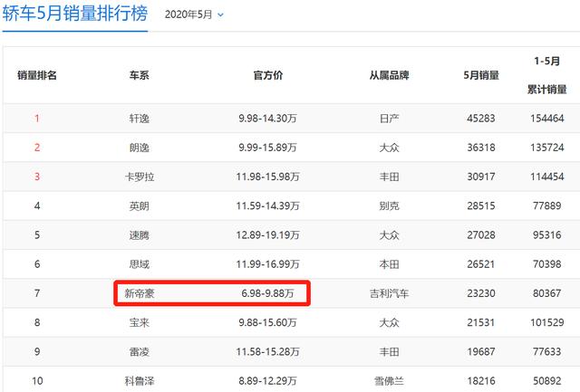580x392 pixels.
Task: Click the 官方价 column header
Action: (x=268, y=75)
